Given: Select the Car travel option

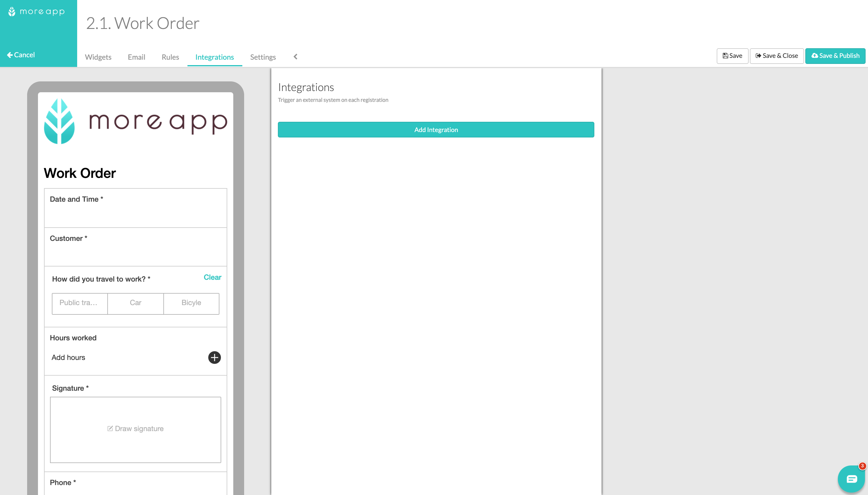Looking at the screenshot, I should tap(135, 303).
